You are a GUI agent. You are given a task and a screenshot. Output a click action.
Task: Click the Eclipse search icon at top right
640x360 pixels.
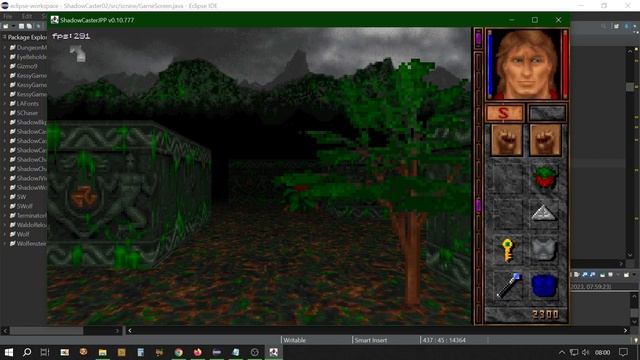point(604,26)
